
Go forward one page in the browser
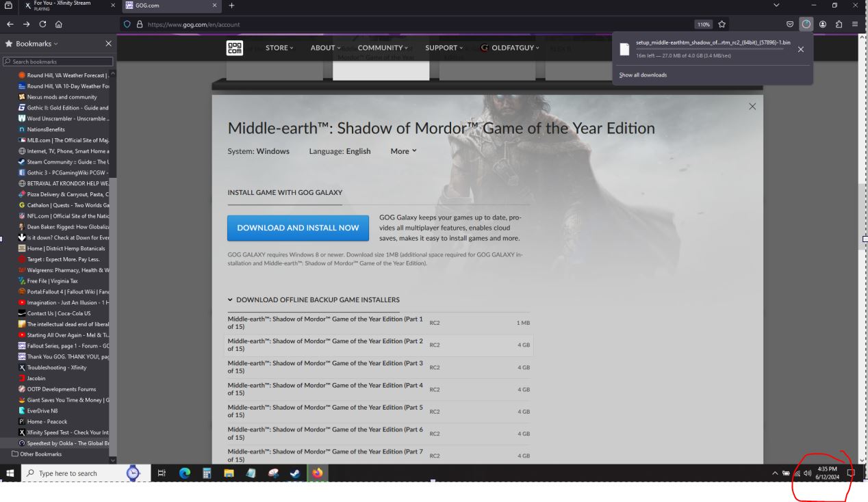click(26, 25)
